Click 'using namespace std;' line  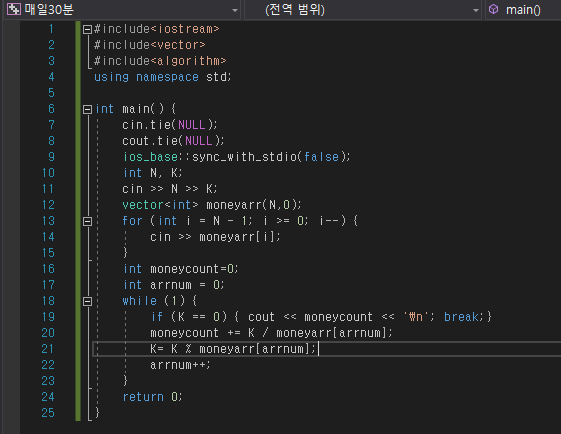[163, 77]
